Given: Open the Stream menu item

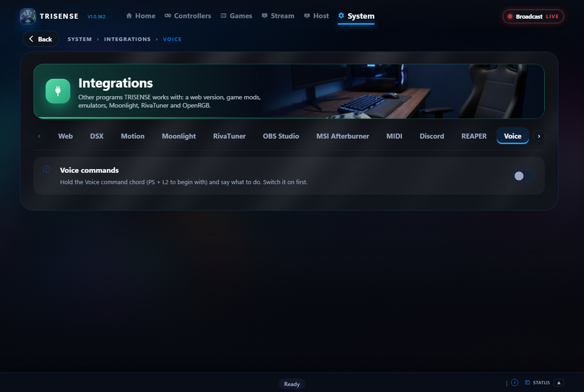Looking at the screenshot, I should (x=278, y=16).
